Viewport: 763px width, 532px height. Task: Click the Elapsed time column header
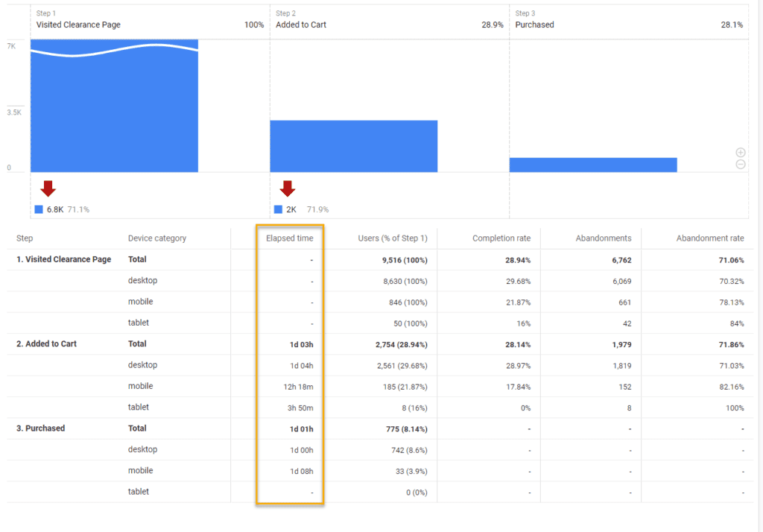[290, 238]
